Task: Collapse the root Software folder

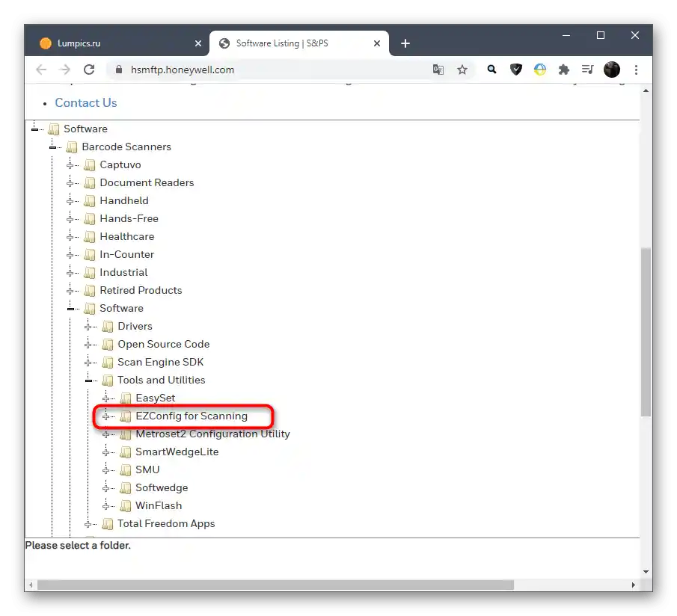Action: (35, 129)
